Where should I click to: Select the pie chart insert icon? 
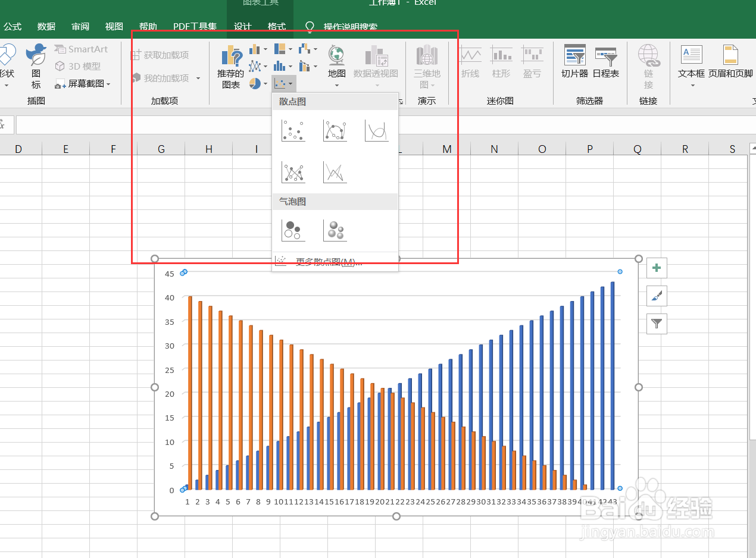click(255, 84)
